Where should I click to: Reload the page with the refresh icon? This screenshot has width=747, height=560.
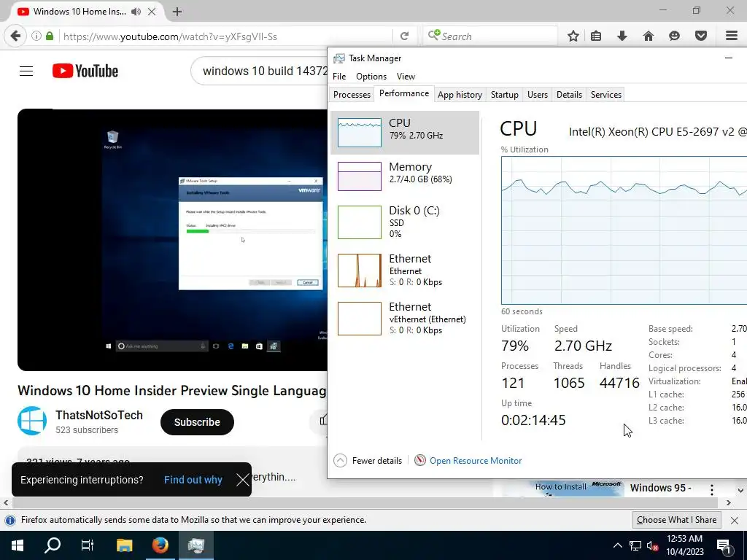pos(404,36)
